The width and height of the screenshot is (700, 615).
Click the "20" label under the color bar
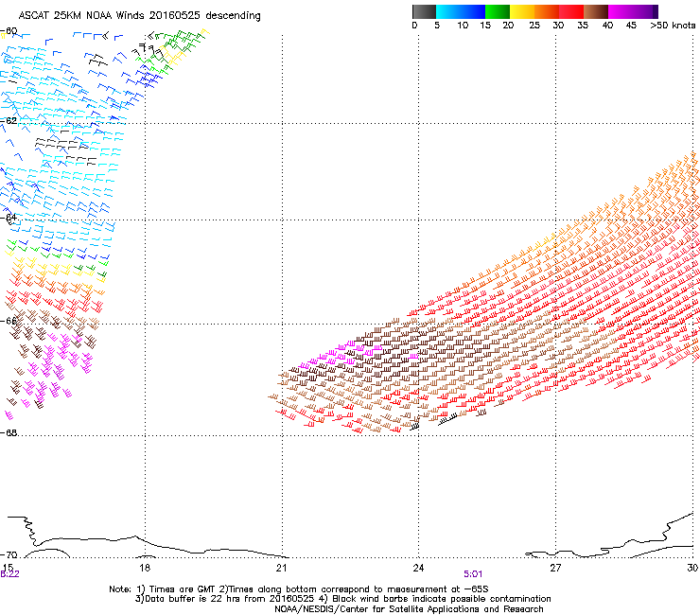(x=508, y=26)
